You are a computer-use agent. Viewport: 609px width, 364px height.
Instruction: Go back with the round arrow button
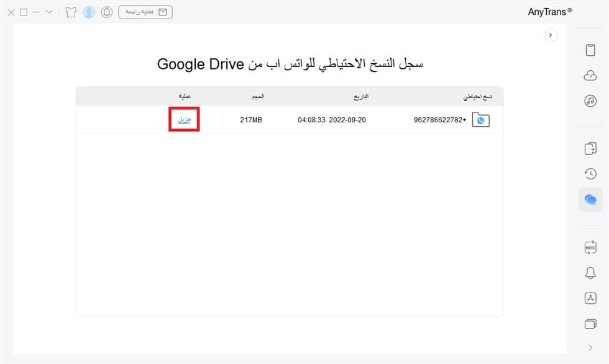click(x=551, y=35)
